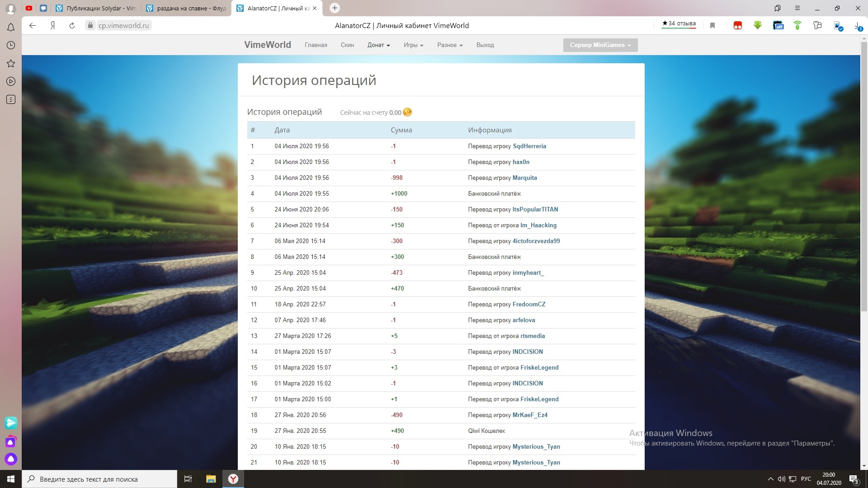Open the video play icon in sidebar
Viewport: 868px width, 488px height.
pos(11,81)
